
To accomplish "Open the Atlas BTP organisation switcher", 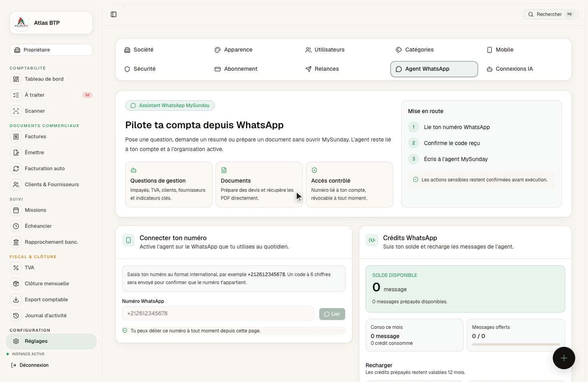I will click(51, 23).
